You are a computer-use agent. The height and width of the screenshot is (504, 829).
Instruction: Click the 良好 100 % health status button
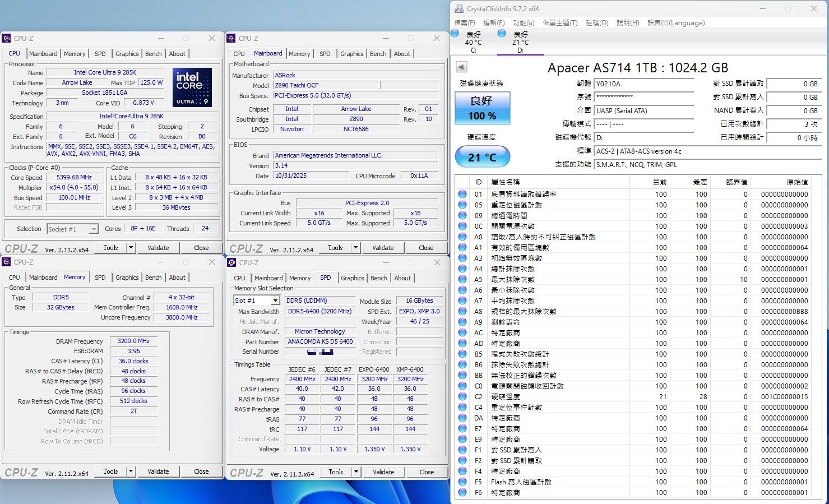point(482,108)
